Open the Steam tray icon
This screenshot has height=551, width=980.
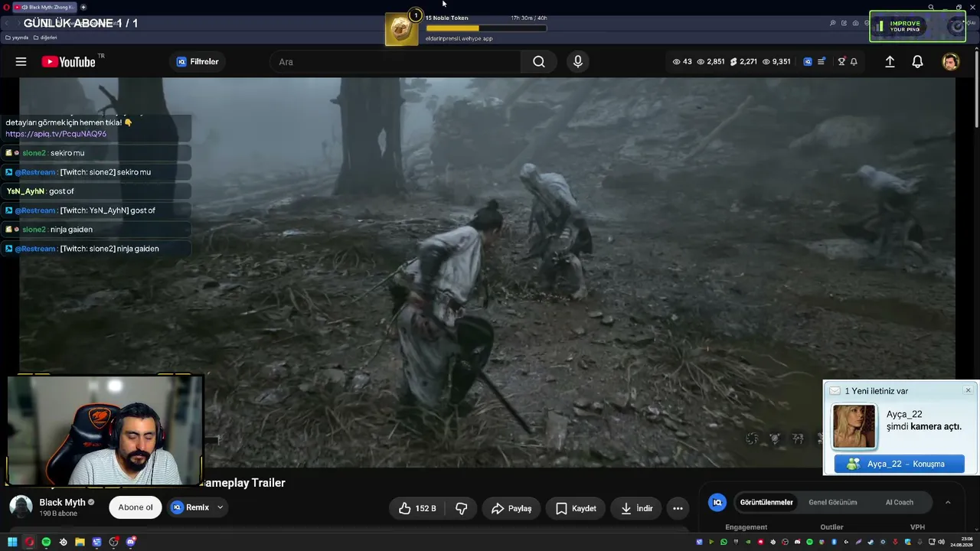[x=871, y=542]
